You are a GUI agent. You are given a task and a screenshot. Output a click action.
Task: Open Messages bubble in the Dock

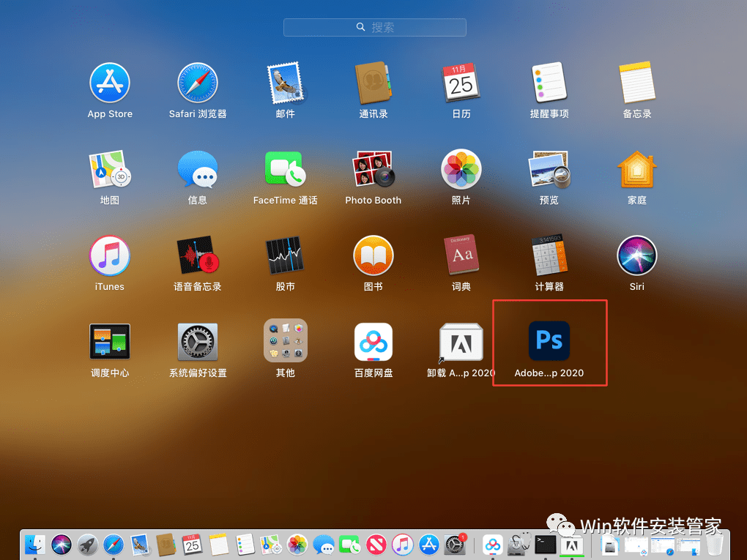[324, 545]
